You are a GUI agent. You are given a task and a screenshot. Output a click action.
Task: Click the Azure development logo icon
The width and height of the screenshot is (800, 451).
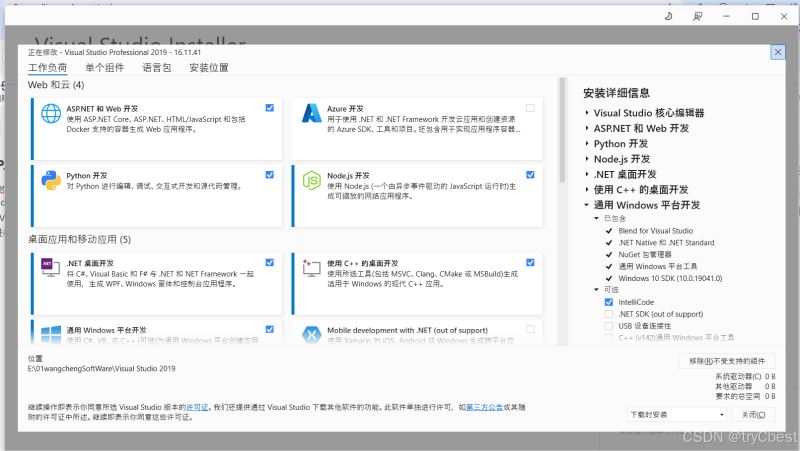[x=311, y=113]
